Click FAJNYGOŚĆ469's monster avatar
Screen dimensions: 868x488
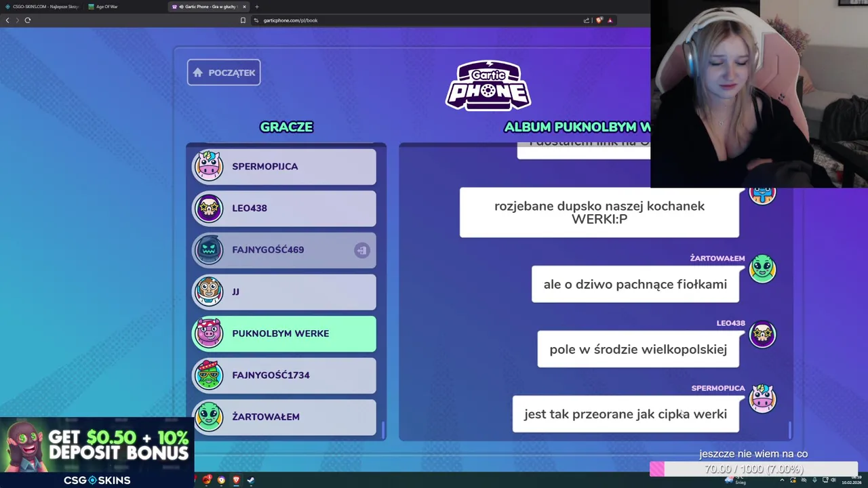pos(208,250)
